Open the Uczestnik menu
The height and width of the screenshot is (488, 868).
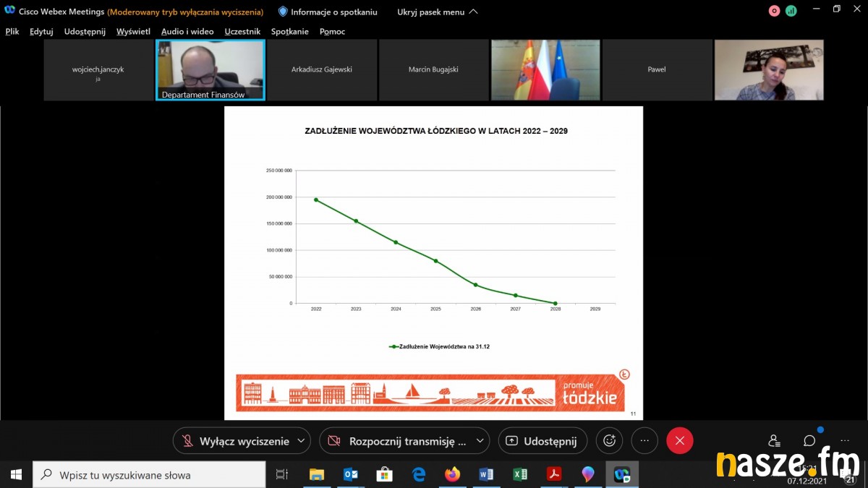click(x=242, y=31)
